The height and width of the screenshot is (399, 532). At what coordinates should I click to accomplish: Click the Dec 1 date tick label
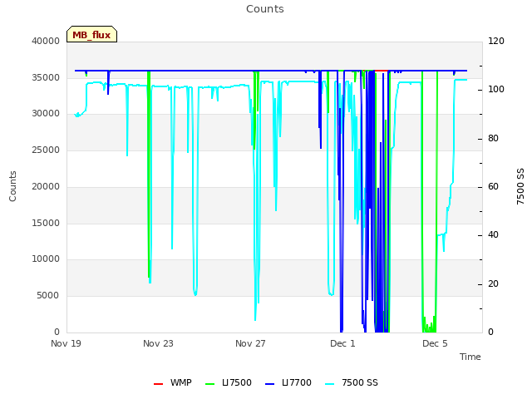click(x=342, y=343)
